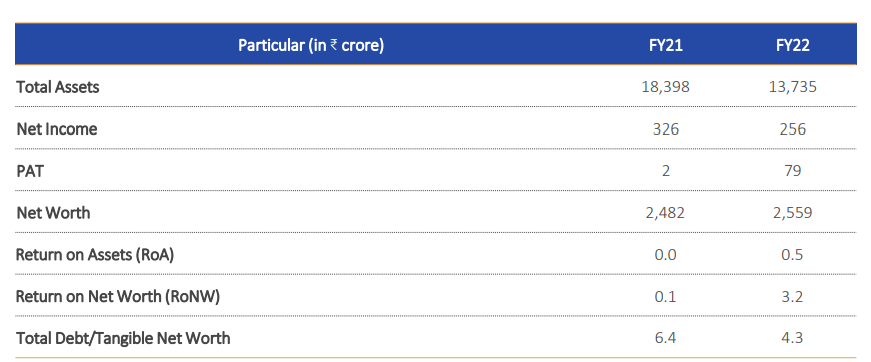Click the FY22 RoA value 0.5
The image size is (871, 362).
(x=793, y=255)
